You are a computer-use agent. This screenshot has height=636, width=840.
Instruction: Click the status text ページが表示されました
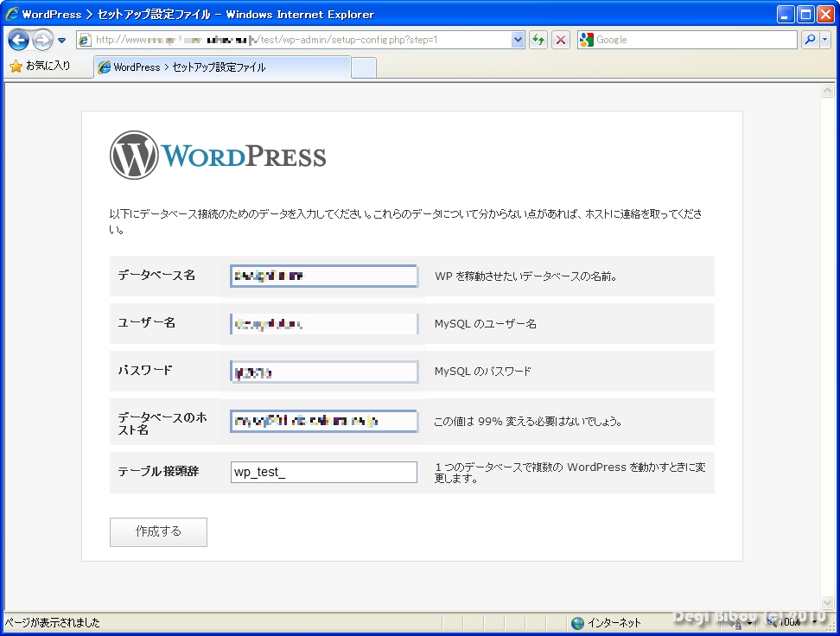[53, 622]
